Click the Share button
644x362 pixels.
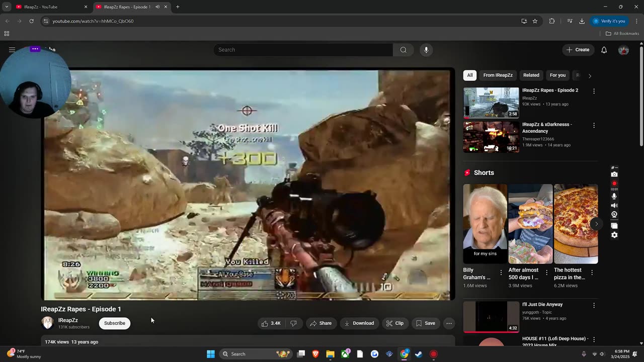320,323
